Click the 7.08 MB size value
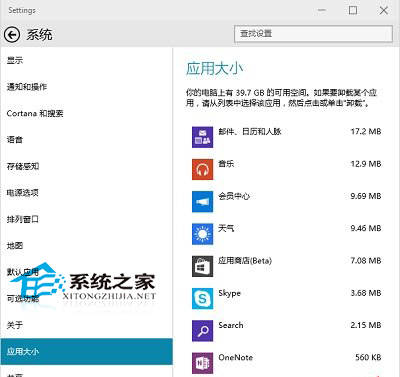 click(x=366, y=261)
